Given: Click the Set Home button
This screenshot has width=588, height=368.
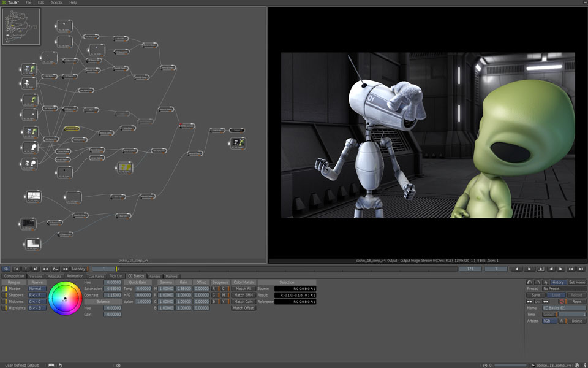Looking at the screenshot, I should 576,282.
